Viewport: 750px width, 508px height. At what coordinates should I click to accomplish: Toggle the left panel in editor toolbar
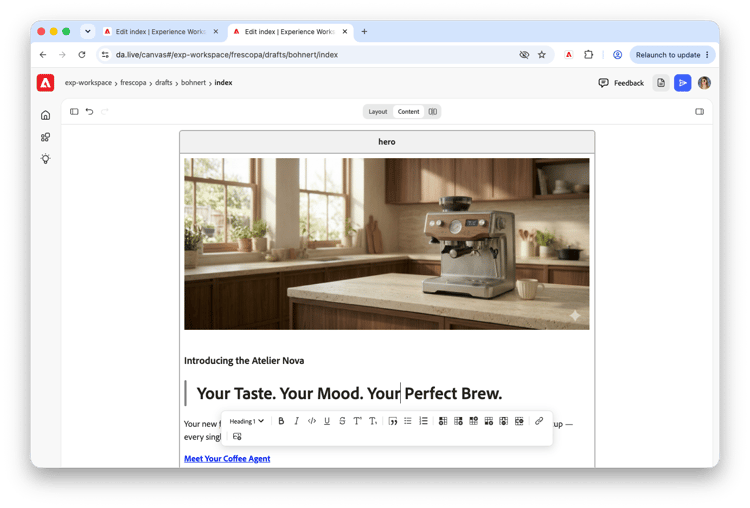74,111
